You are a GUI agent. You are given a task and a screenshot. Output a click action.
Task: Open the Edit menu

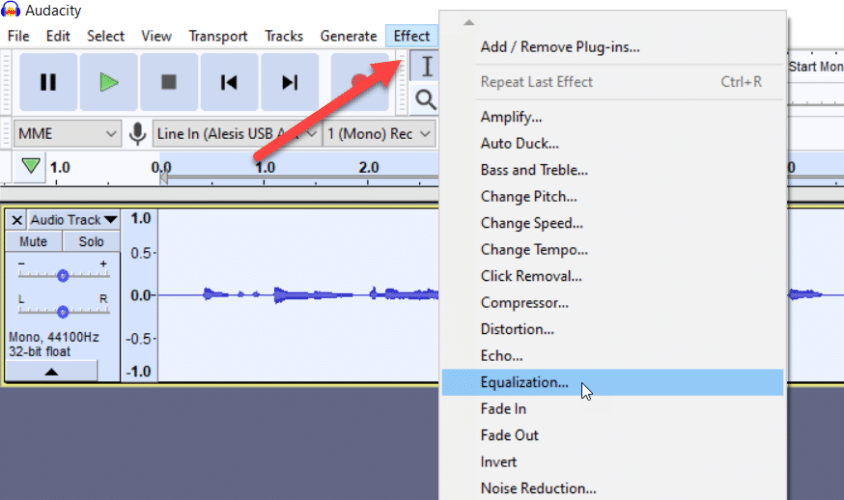tap(58, 36)
